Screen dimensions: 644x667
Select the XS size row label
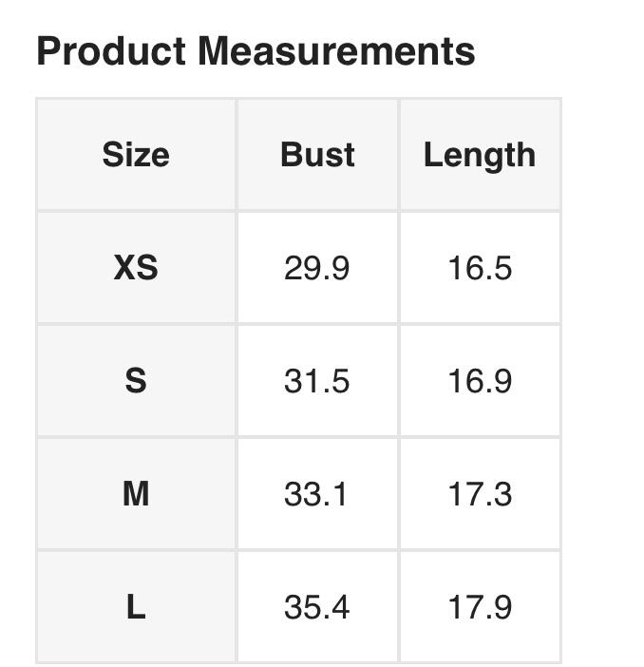[x=136, y=268]
